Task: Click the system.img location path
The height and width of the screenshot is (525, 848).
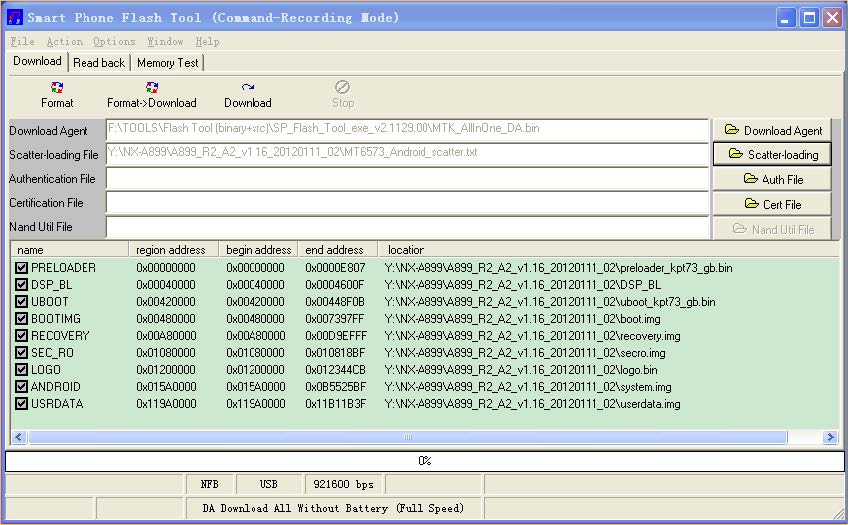Action: pyautogui.click(x=528, y=387)
